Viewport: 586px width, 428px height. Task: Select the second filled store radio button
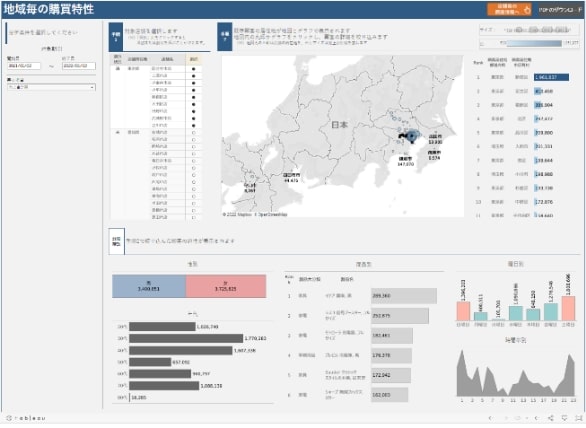click(194, 76)
